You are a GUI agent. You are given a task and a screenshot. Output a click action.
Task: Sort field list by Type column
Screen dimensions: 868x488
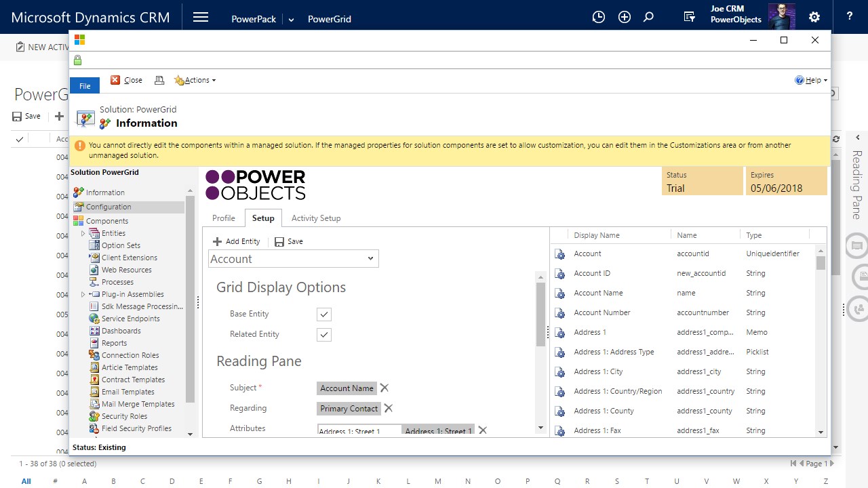pyautogui.click(x=754, y=235)
